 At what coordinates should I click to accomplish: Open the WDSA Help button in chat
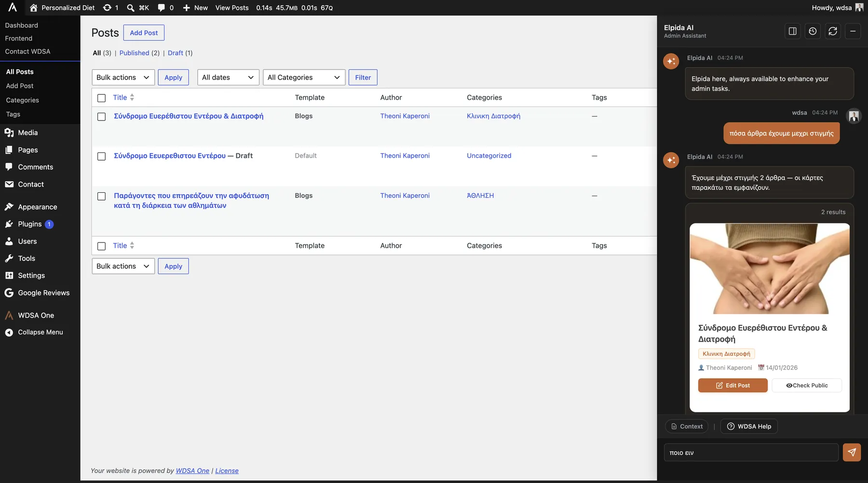pos(749,426)
